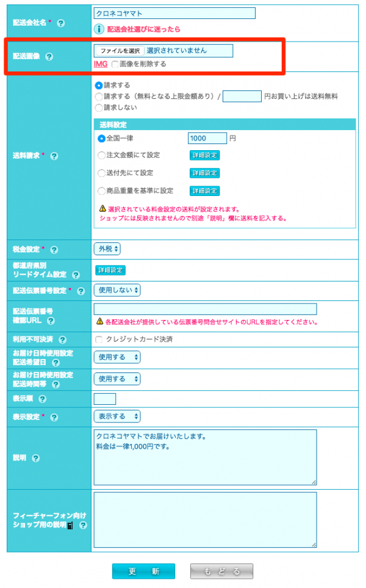Viewport: 366px width, 588px height.
Task: Click help icon next to 説明
Action: (x=35, y=458)
